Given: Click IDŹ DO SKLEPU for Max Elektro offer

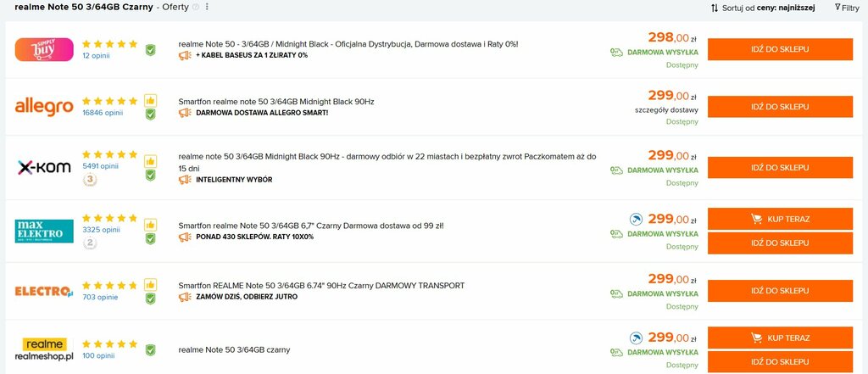Looking at the screenshot, I should tap(780, 243).
